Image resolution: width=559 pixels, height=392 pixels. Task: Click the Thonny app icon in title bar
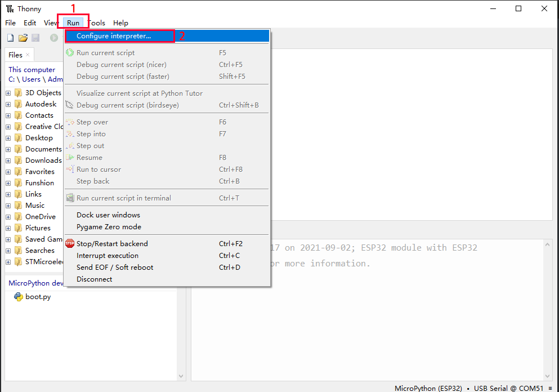point(10,8)
